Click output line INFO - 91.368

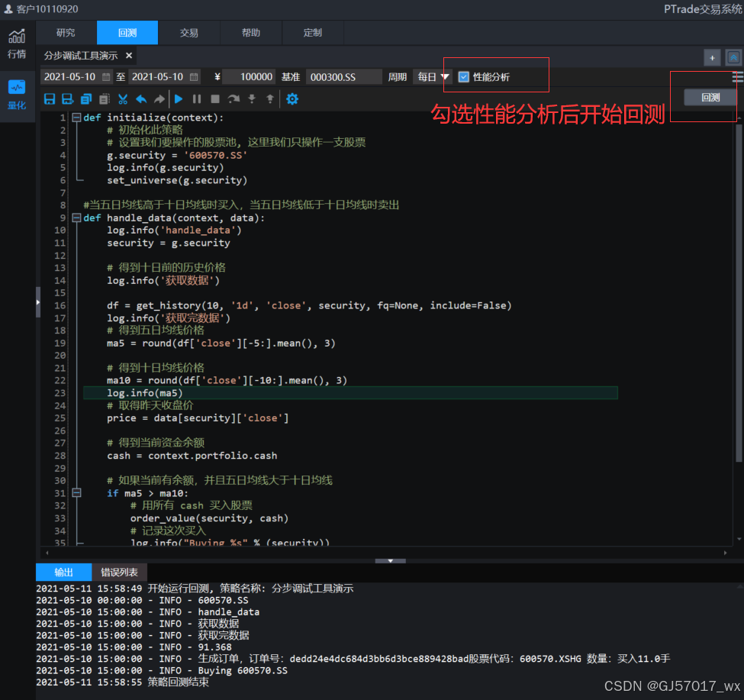tap(134, 647)
